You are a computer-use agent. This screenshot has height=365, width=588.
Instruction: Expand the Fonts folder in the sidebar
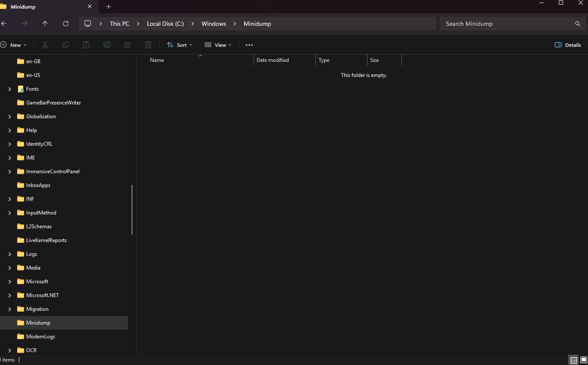click(x=9, y=89)
